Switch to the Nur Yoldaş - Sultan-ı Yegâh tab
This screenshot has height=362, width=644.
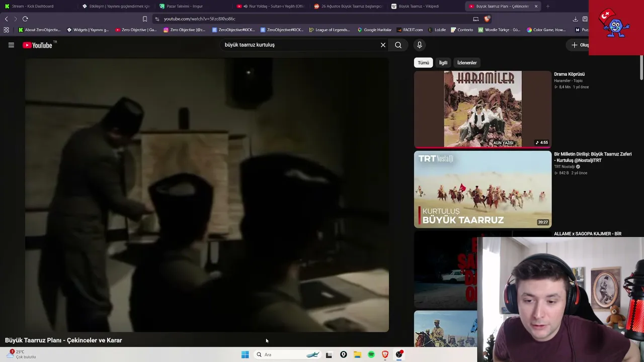[x=270, y=6]
